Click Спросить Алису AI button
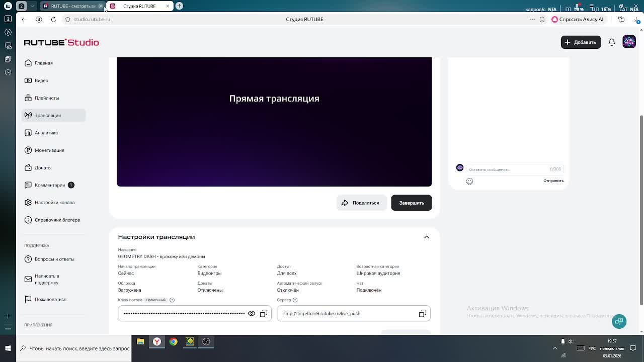644x362 pixels. coord(578,19)
